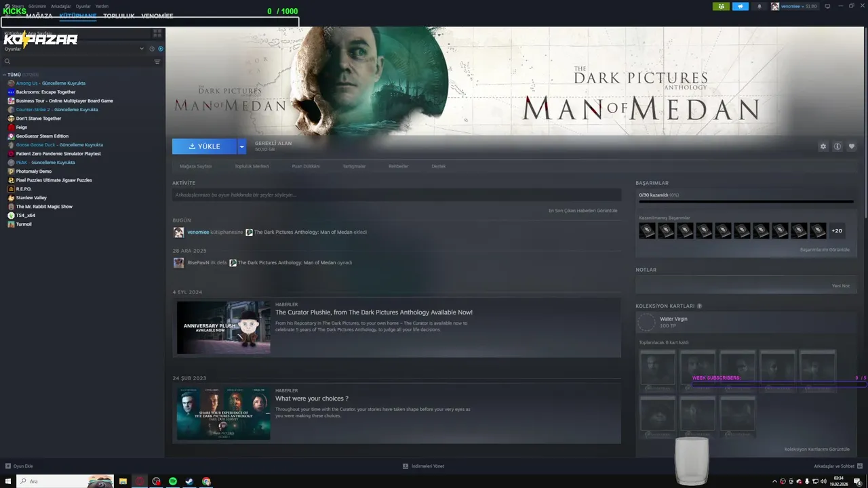Click the blue YÜKLE install button
This screenshot has height=488, width=868.
(x=204, y=146)
